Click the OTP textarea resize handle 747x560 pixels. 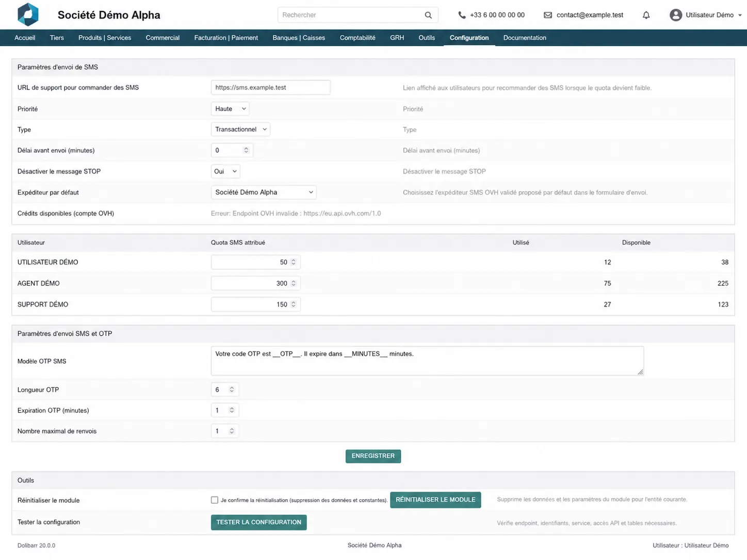[640, 372]
